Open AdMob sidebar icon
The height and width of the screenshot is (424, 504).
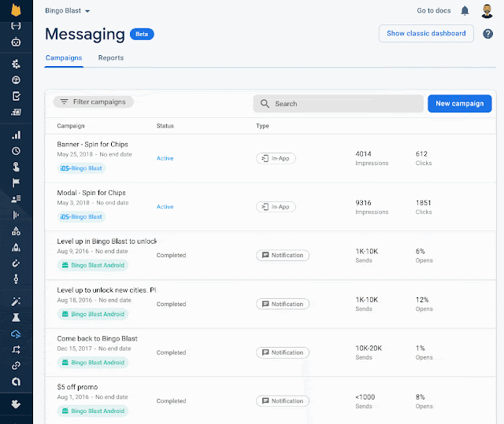pyautogui.click(x=16, y=382)
